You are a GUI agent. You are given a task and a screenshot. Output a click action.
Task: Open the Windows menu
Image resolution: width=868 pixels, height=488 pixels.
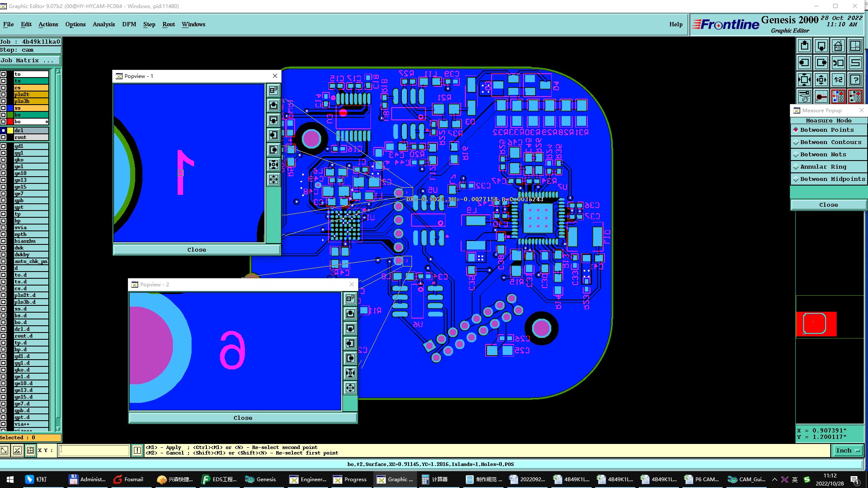coord(194,24)
